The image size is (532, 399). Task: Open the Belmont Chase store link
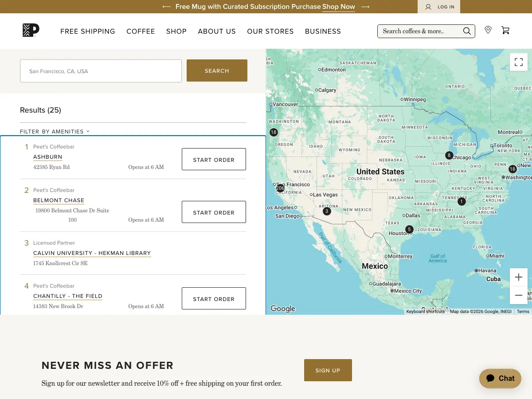pos(59,200)
